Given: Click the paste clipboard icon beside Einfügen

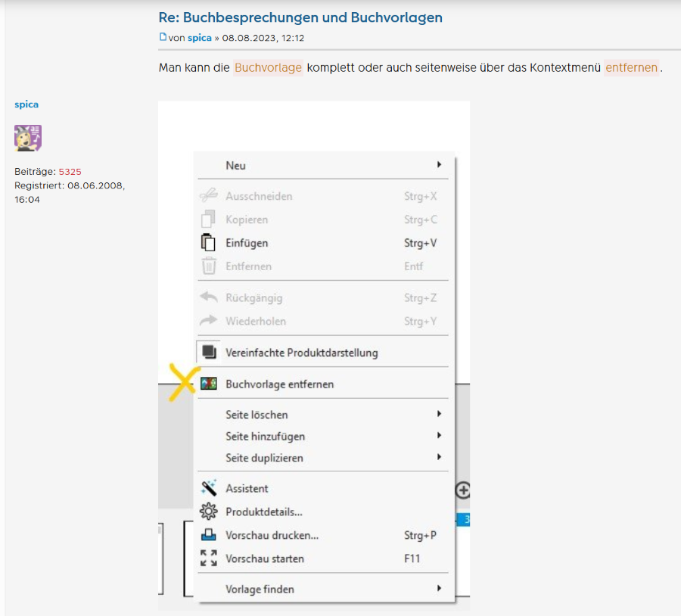Looking at the screenshot, I should (208, 243).
